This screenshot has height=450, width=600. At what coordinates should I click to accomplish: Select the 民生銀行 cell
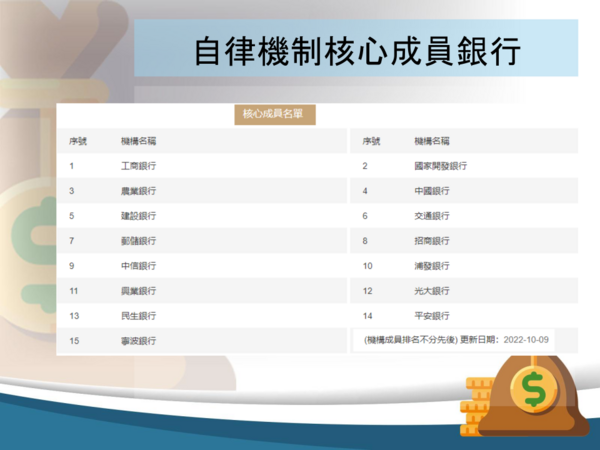139,316
